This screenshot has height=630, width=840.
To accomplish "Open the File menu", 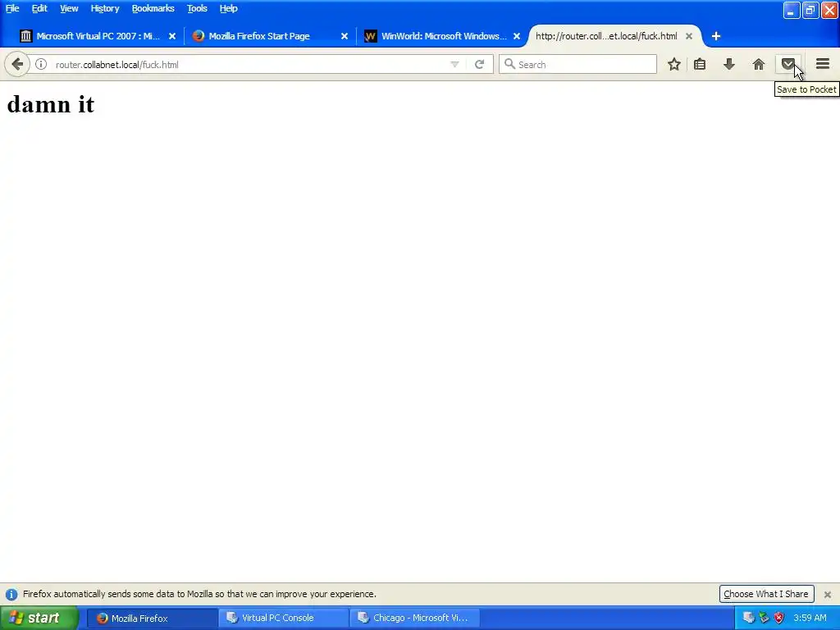I will (x=12, y=8).
